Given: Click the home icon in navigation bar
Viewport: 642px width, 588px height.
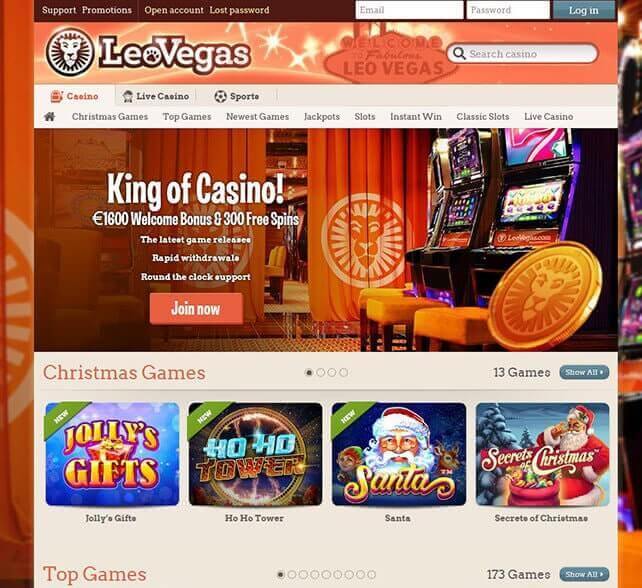Looking at the screenshot, I should click(x=50, y=117).
